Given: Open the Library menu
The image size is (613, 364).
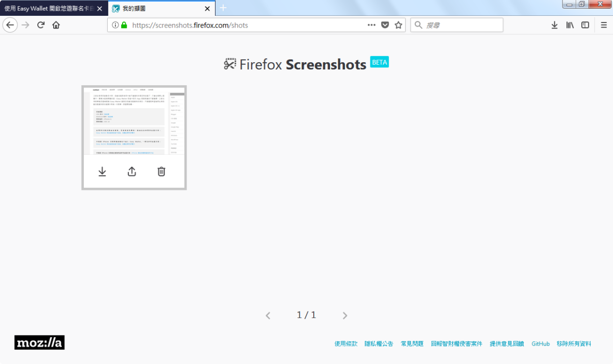Looking at the screenshot, I should (570, 25).
